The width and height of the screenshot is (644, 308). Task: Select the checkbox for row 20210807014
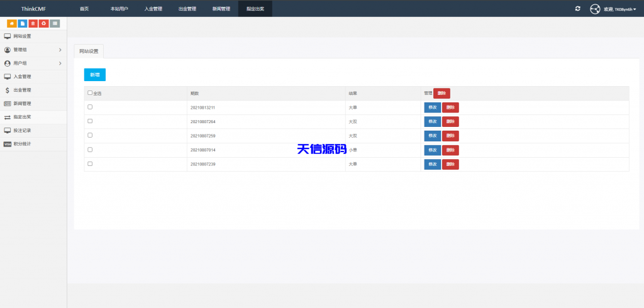coord(90,150)
